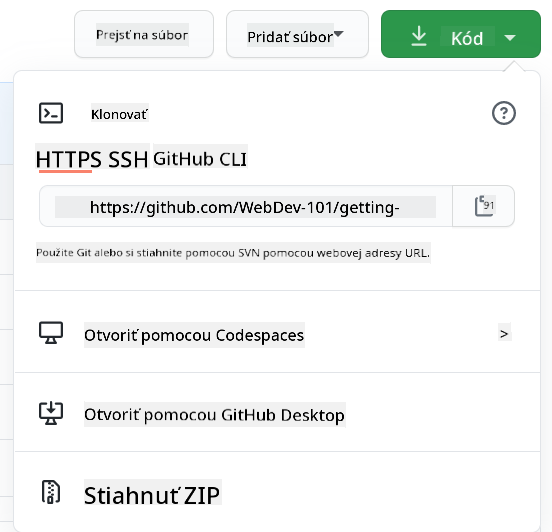
Task: Click the green Kód button label
Action: point(467,38)
